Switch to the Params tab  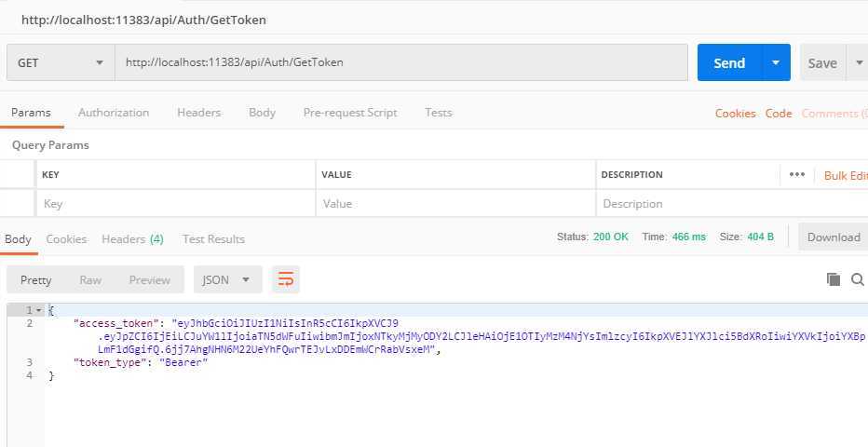click(x=31, y=113)
